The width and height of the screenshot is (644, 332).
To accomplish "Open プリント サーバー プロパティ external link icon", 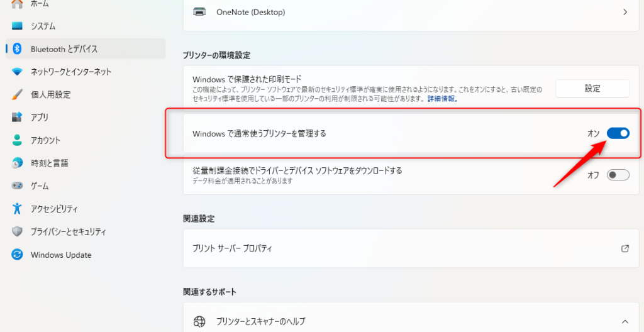I will tap(625, 248).
